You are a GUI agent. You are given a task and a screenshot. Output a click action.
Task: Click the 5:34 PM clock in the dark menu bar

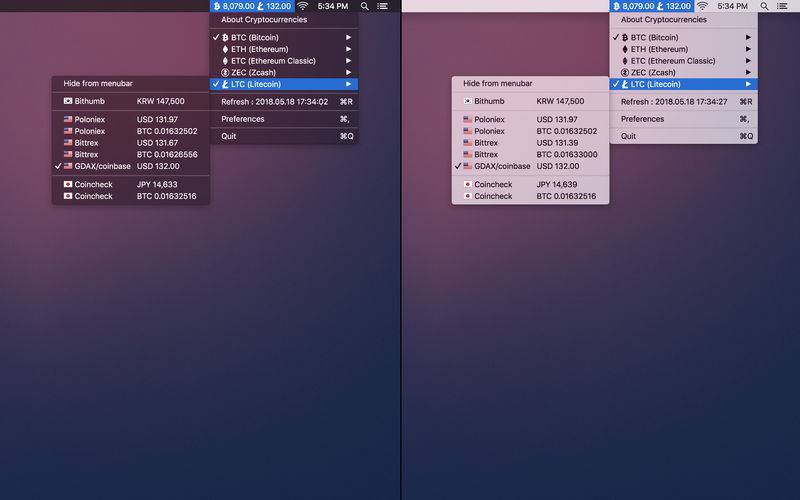[333, 6]
